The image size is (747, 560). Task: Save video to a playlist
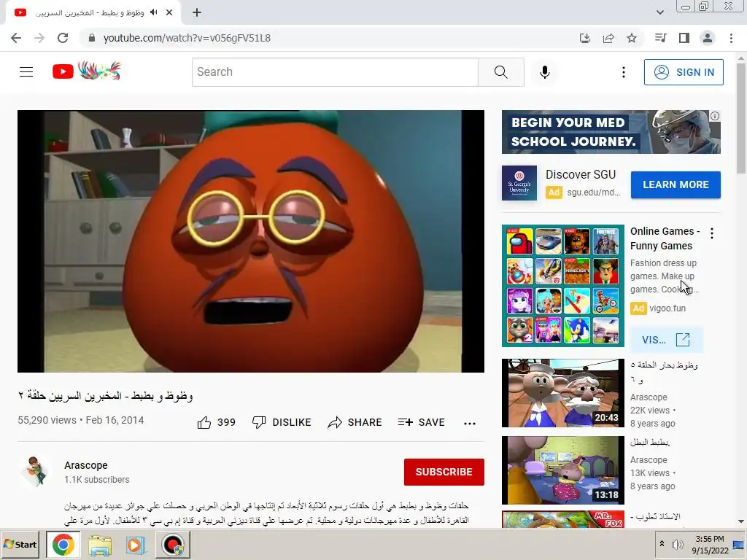point(421,422)
